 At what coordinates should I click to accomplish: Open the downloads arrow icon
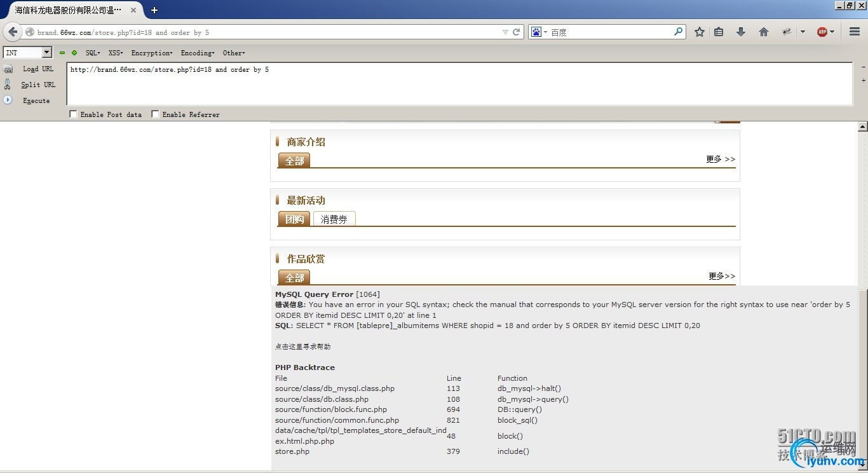click(741, 32)
